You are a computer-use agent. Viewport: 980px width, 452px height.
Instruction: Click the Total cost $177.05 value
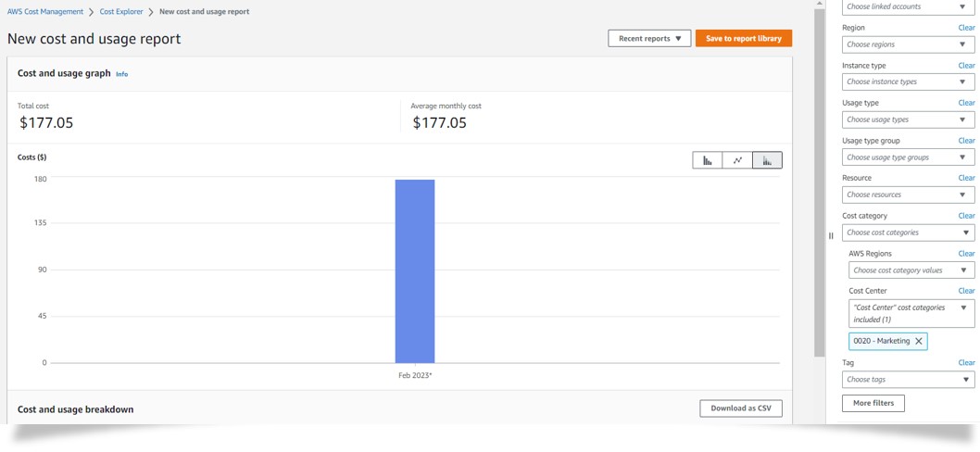(46, 122)
